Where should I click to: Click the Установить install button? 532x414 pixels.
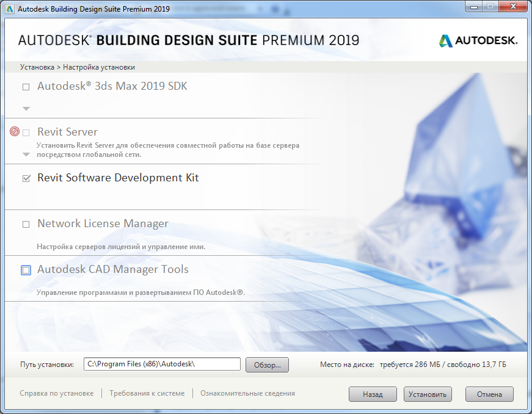(428, 394)
